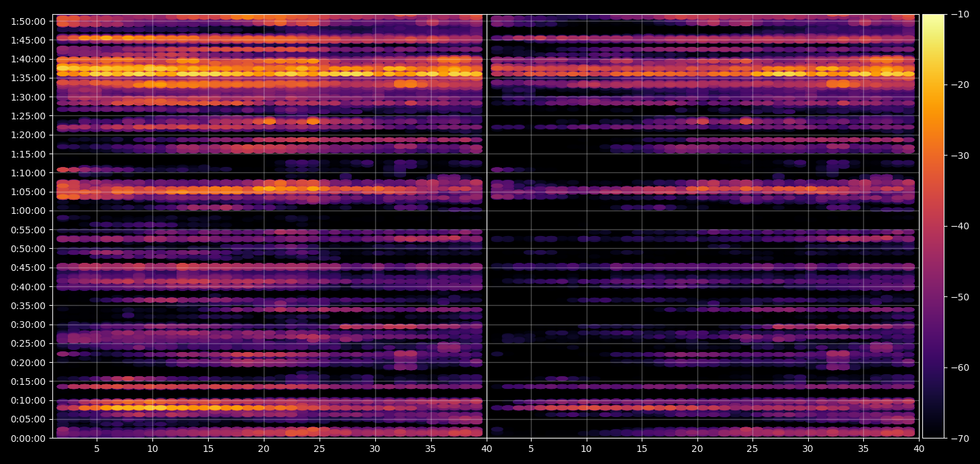Click x-axis label 25 under left heatmap
The image size is (980, 464).
point(320,449)
